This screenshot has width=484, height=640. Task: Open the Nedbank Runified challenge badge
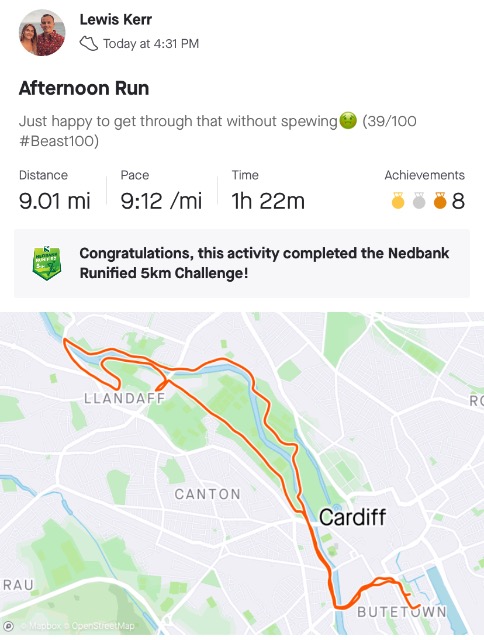tap(47, 263)
